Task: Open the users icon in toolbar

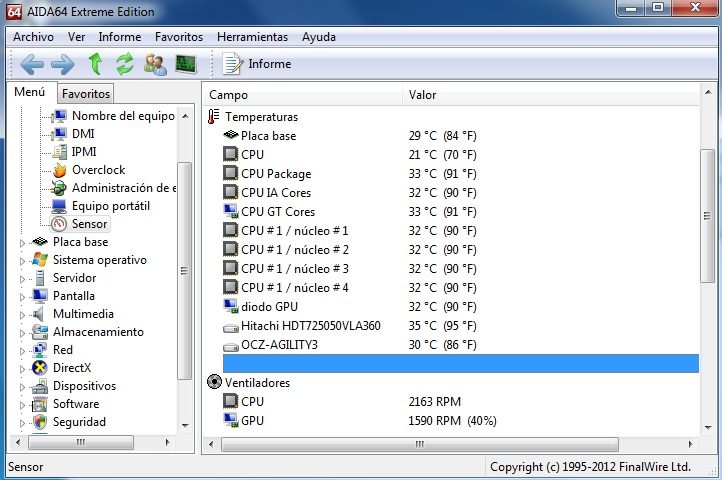Action: coord(155,65)
